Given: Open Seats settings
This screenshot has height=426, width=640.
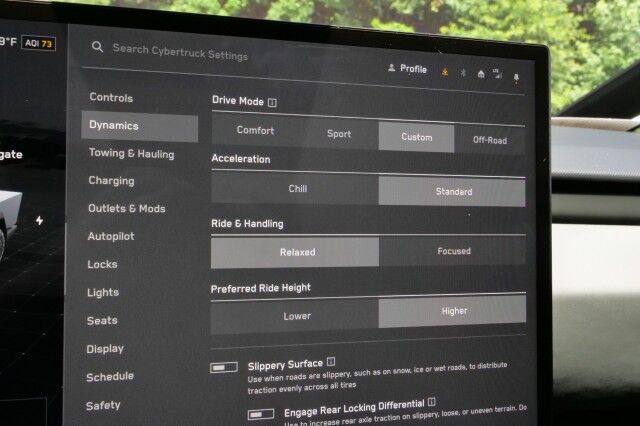Looking at the screenshot, I should point(102,321).
